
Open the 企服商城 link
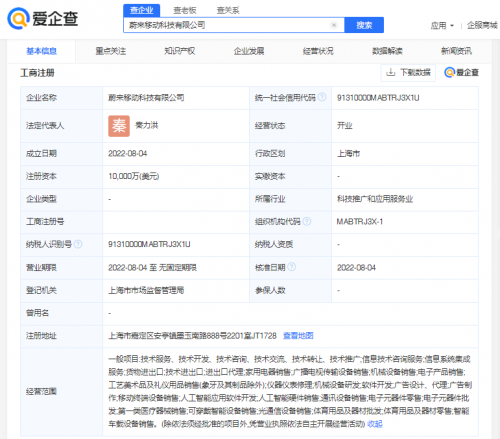[482, 25]
